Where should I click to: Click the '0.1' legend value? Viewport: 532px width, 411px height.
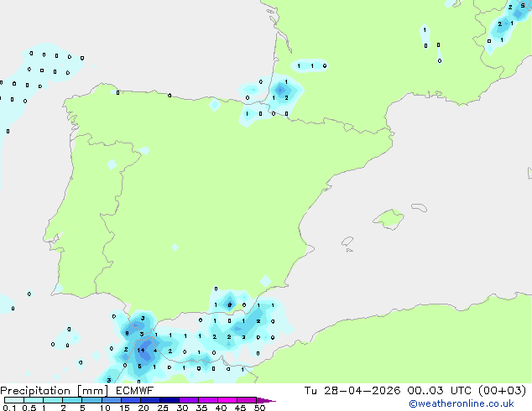coord(9,408)
